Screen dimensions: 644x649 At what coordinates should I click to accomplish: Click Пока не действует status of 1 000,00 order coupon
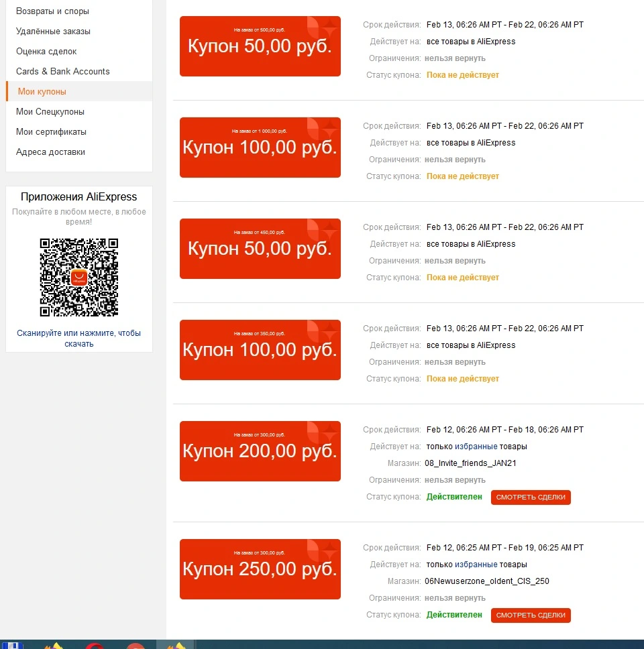(x=463, y=176)
